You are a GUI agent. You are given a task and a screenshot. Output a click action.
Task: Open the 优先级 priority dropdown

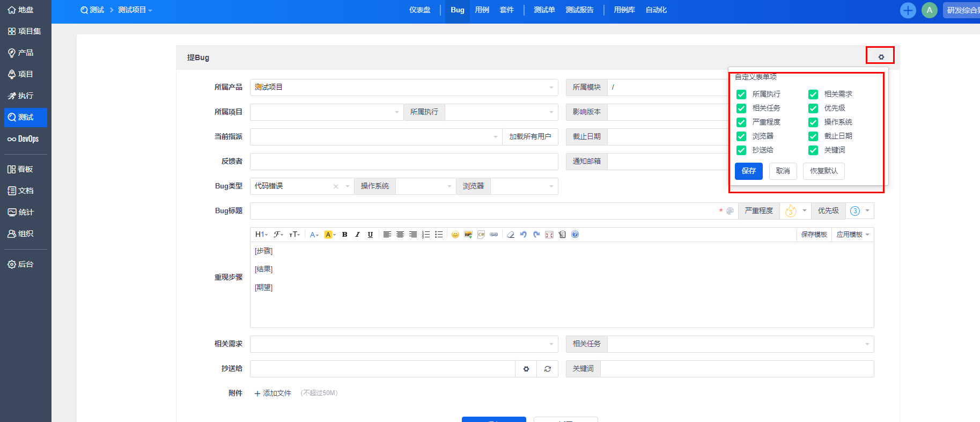[x=860, y=211]
